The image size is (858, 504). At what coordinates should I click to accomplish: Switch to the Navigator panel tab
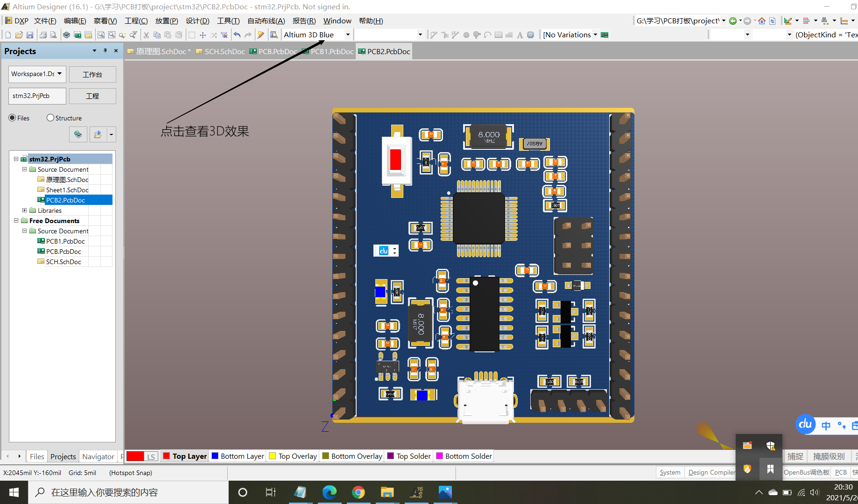[x=98, y=456]
